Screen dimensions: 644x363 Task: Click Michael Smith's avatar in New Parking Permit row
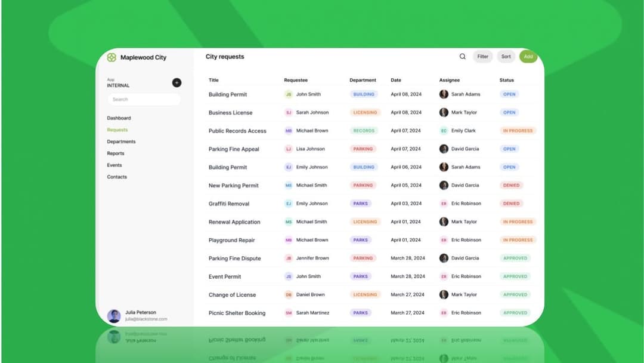tap(289, 186)
